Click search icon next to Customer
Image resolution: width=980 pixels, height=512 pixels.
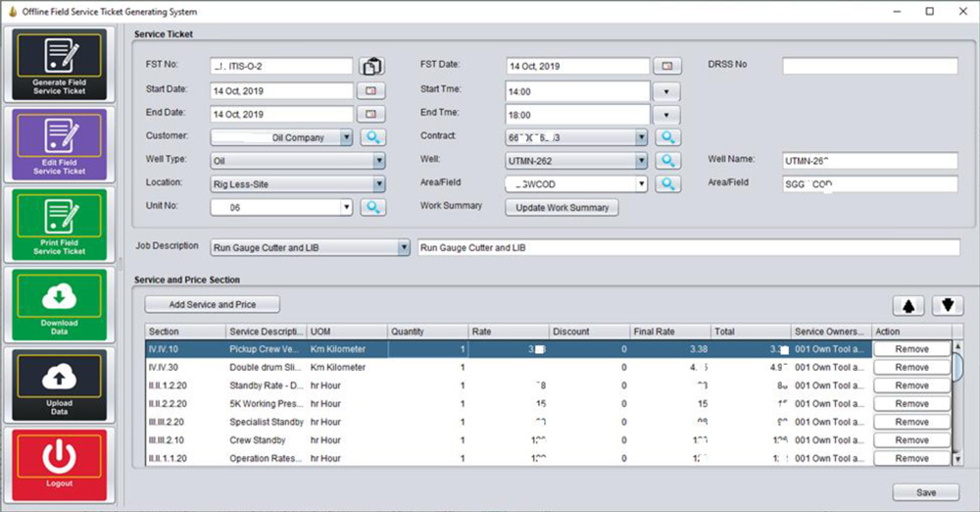[x=373, y=138]
